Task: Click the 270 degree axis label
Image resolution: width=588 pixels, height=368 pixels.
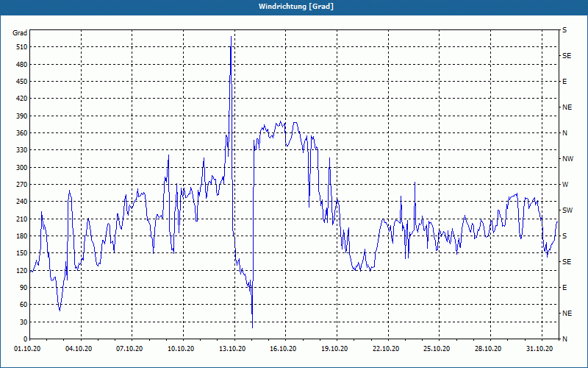Action: point(22,185)
